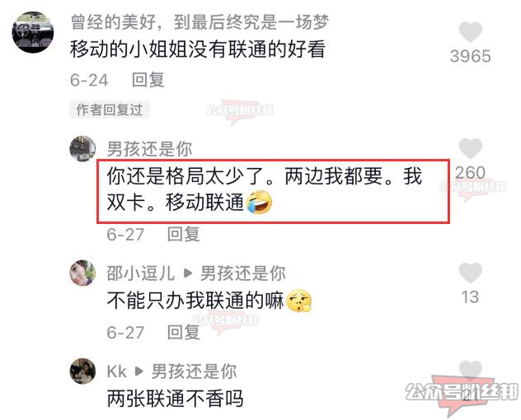Open the highlighted comment about 双卡 移动联通
Image resolution: width=521 pixels, height=420 pixels.
point(273,191)
